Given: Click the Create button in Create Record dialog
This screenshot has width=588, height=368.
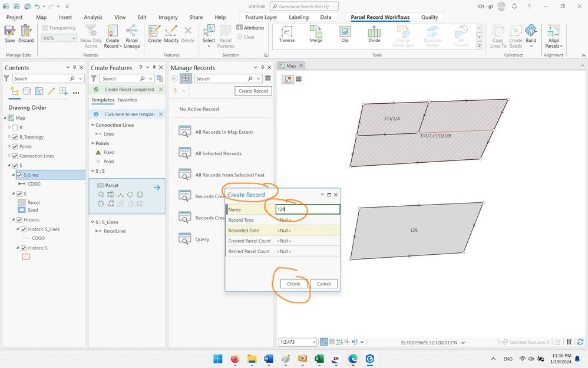Looking at the screenshot, I should pyautogui.click(x=293, y=284).
